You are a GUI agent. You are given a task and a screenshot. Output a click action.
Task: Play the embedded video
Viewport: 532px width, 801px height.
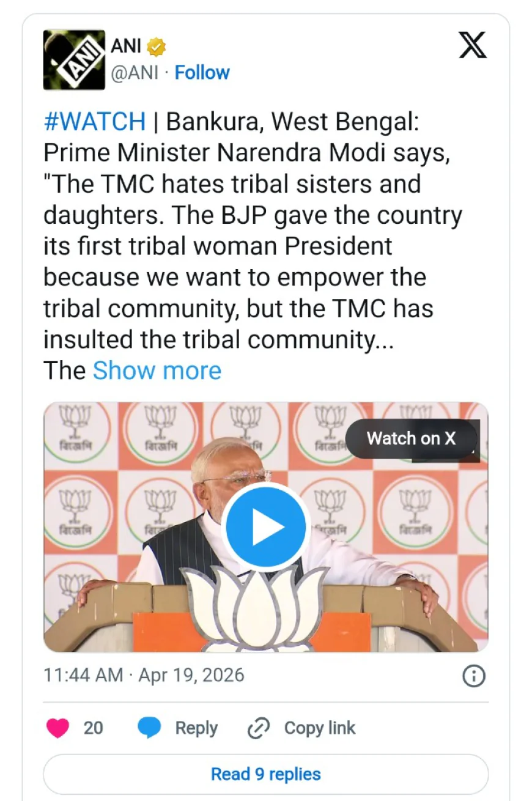point(265,526)
